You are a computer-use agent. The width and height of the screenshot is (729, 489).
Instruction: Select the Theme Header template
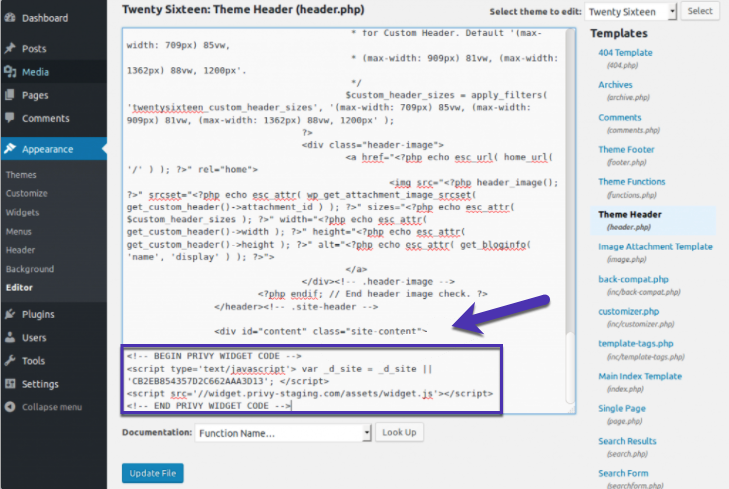click(630, 214)
